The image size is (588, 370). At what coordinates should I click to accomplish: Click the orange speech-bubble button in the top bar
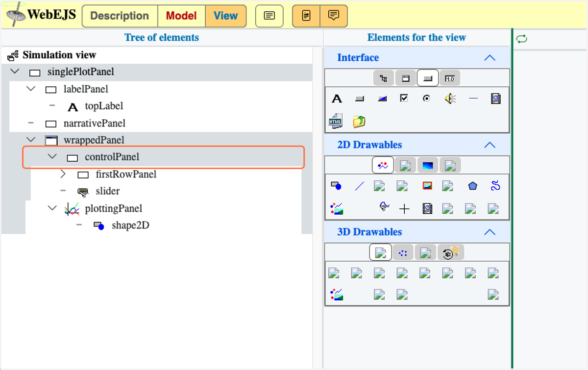pyautogui.click(x=334, y=16)
